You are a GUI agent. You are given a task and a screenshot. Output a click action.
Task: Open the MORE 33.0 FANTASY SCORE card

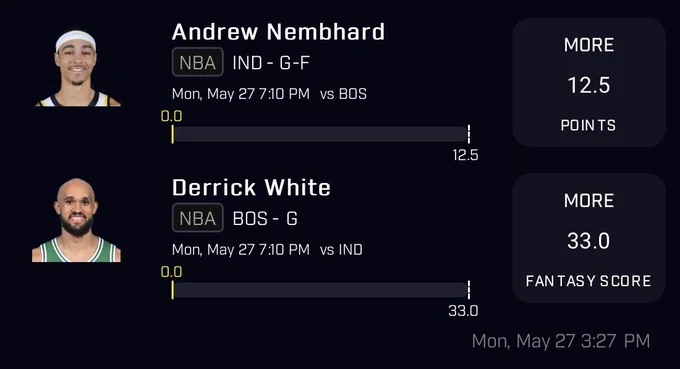click(588, 238)
